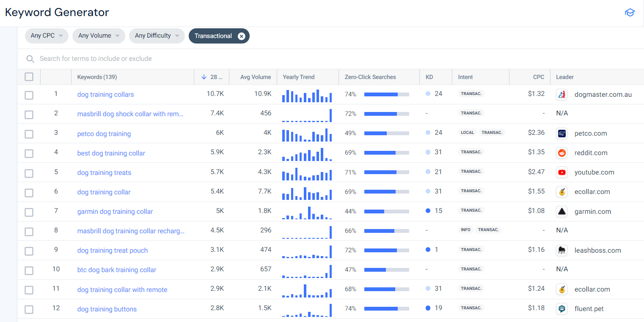Click the Zero-Click Searches bar for dog training collars
The image size is (644, 322).
click(386, 94)
